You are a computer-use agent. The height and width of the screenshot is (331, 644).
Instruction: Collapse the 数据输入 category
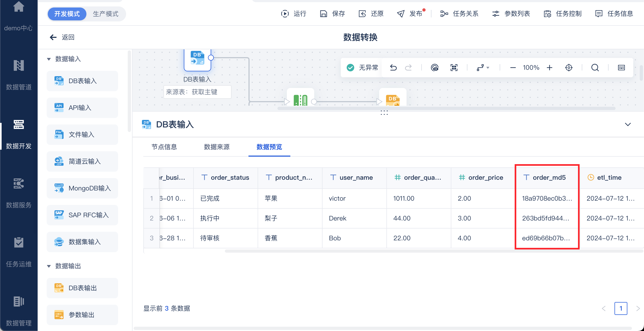tap(49, 59)
